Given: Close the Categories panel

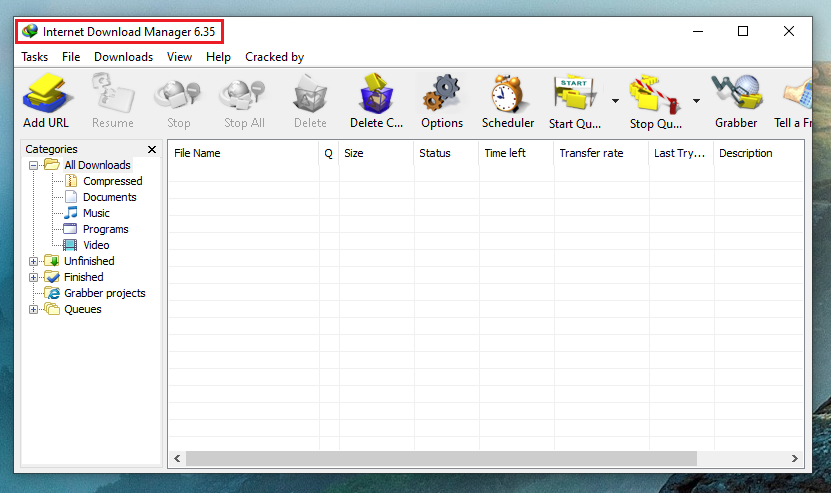Looking at the screenshot, I should (152, 149).
